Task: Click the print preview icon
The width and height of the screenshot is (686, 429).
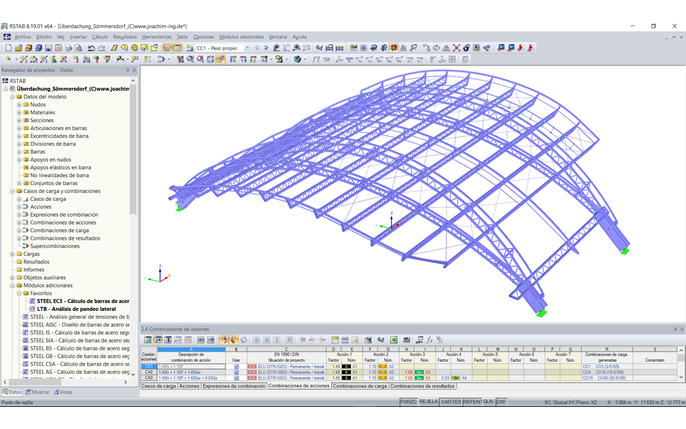Action: pyautogui.click(x=79, y=48)
